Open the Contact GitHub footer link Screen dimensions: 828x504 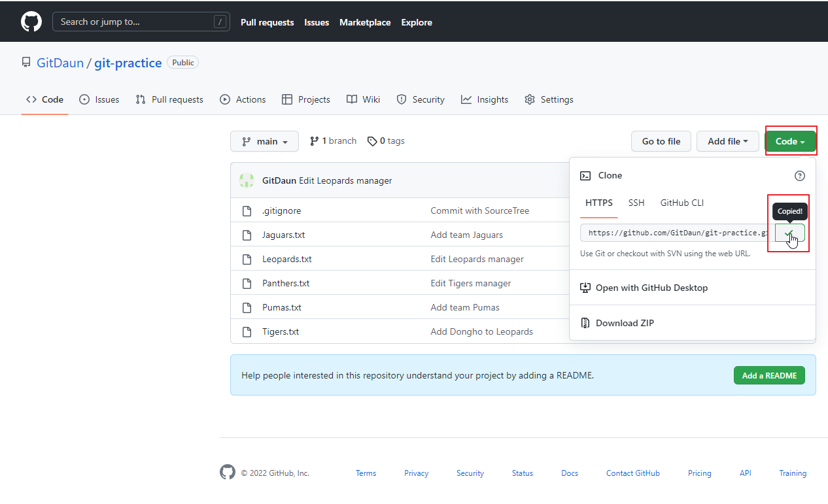point(633,473)
